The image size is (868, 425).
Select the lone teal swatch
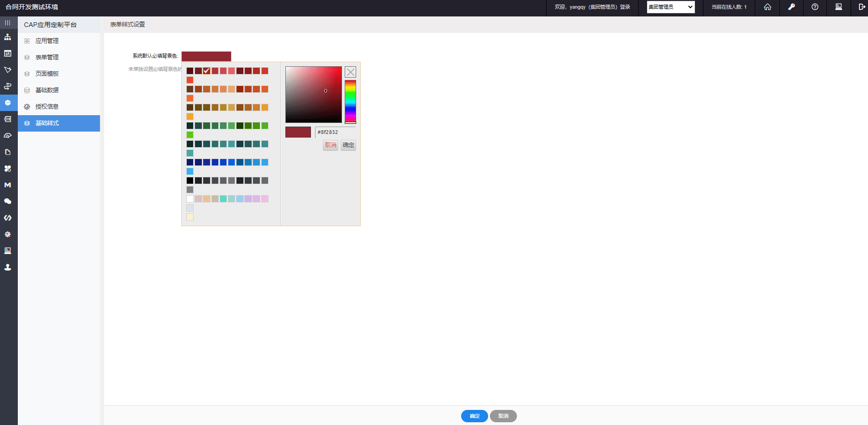190,153
